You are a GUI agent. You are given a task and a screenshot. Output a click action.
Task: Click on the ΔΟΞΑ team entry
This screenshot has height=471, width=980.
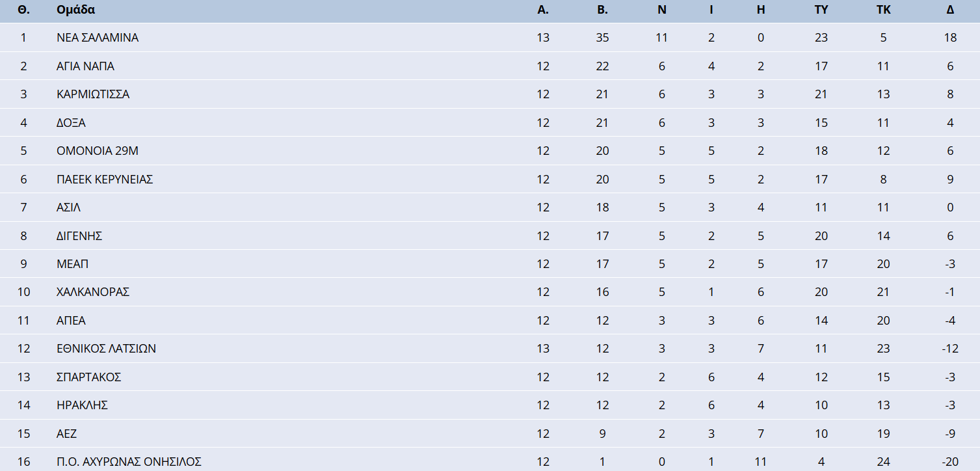(71, 123)
